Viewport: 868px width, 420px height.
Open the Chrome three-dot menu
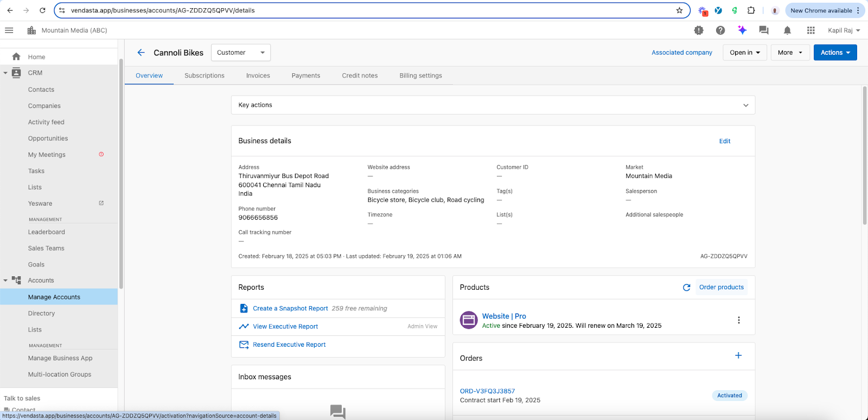coord(858,10)
